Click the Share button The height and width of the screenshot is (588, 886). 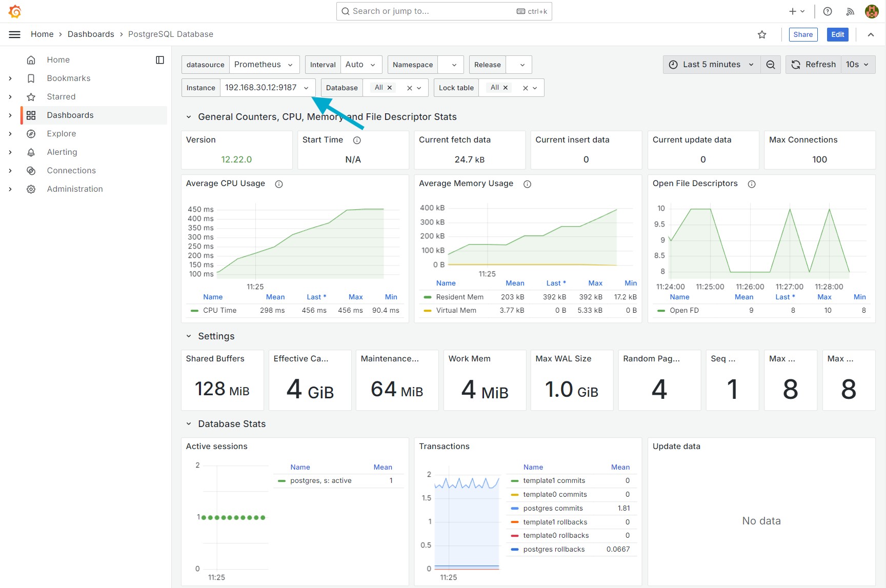click(803, 34)
